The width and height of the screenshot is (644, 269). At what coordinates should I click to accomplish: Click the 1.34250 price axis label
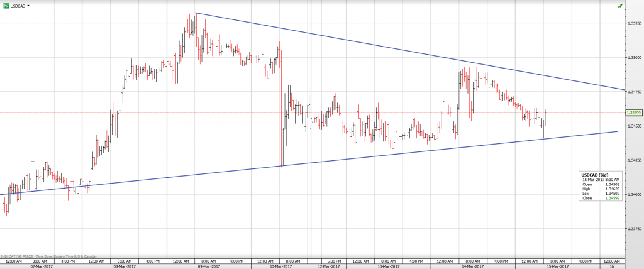click(633, 160)
